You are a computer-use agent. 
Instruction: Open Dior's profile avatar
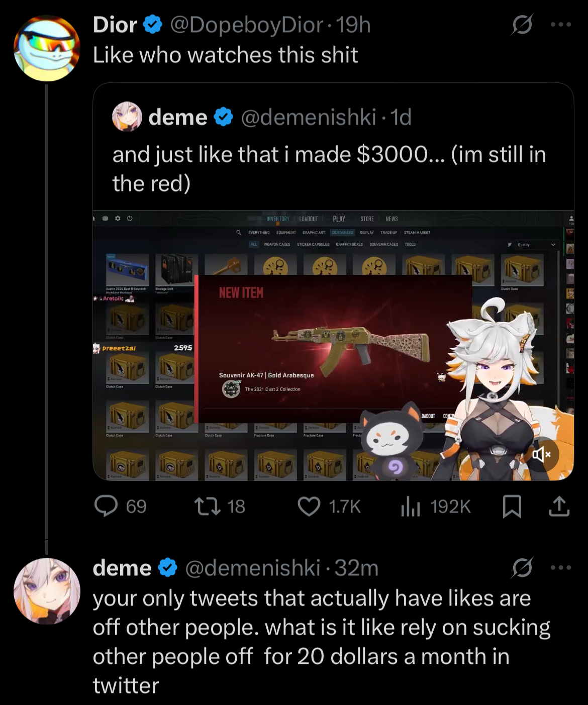click(47, 48)
